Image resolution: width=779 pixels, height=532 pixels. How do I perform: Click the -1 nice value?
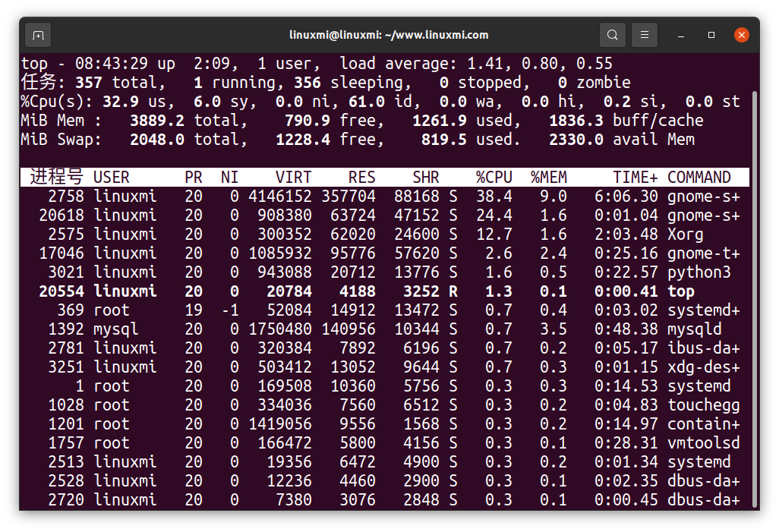229,310
